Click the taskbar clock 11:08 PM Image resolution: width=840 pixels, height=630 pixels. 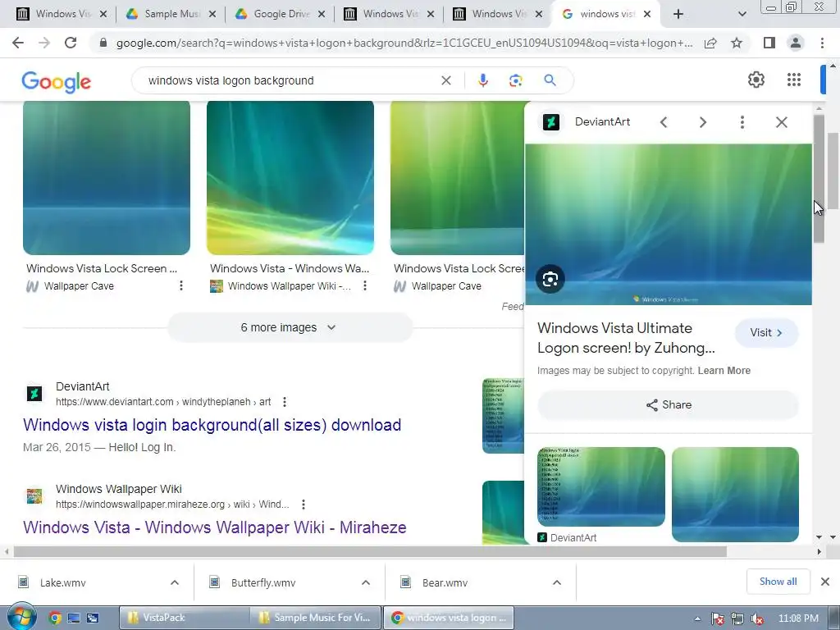(x=798, y=619)
